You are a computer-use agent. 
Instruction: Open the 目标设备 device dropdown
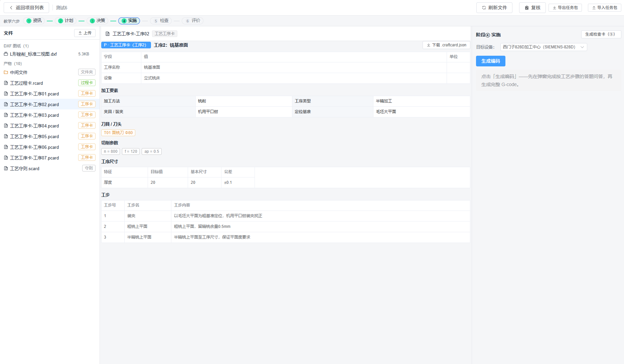click(543, 47)
